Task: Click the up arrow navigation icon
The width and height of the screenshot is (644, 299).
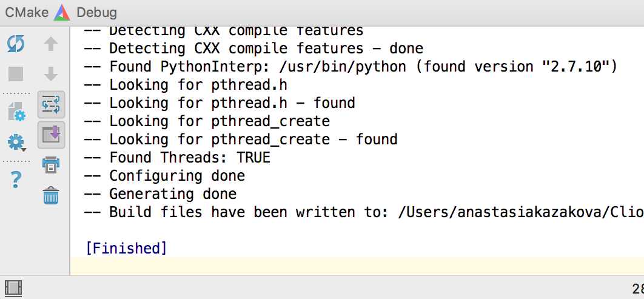Action: [x=51, y=44]
